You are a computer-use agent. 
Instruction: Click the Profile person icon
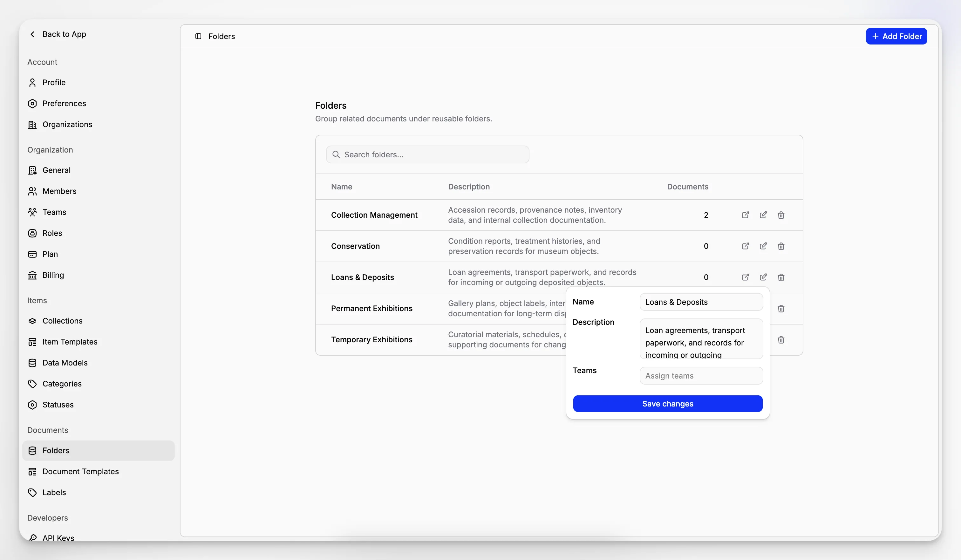pyautogui.click(x=32, y=82)
